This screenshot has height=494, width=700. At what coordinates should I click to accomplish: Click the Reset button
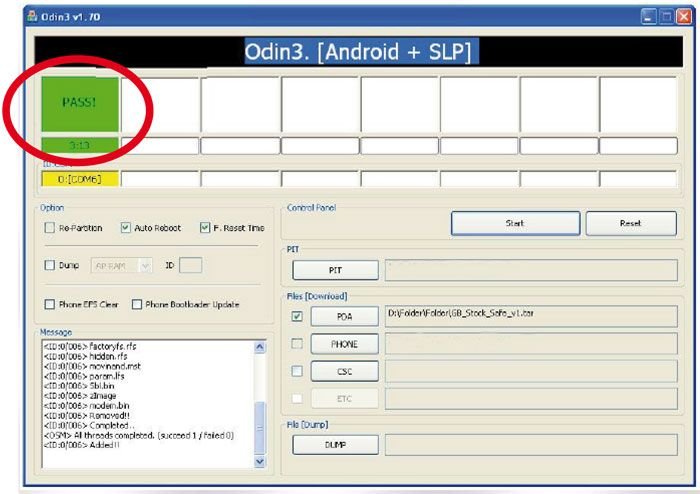click(631, 223)
